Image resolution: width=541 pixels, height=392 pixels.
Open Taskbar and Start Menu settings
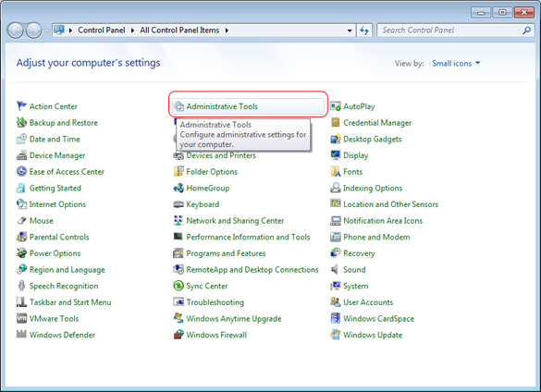70,302
